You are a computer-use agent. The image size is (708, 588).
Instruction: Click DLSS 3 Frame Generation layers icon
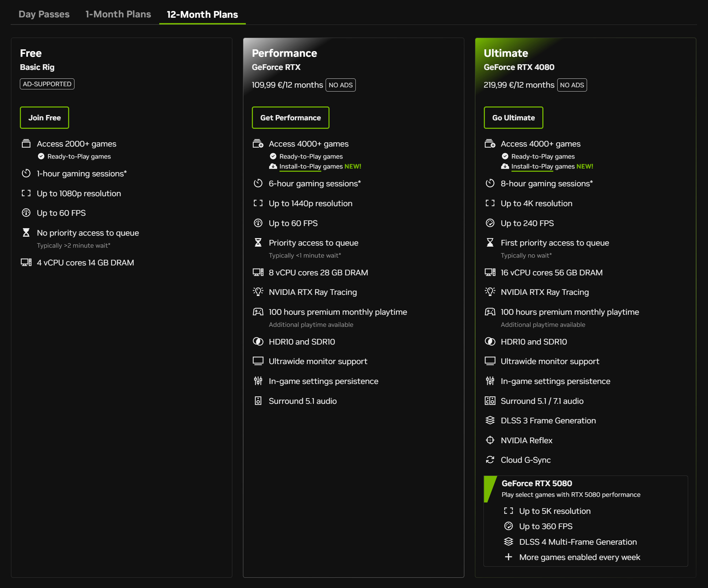[490, 421]
